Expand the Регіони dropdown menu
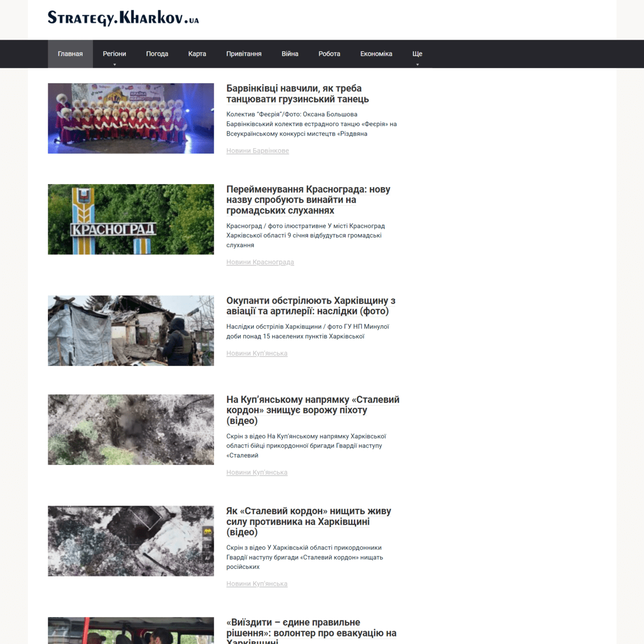 (114, 54)
